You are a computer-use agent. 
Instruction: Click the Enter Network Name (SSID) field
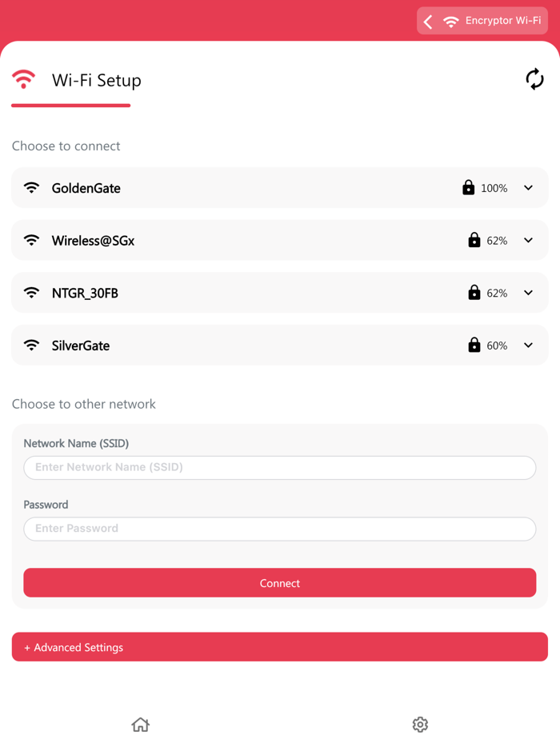[x=279, y=467]
